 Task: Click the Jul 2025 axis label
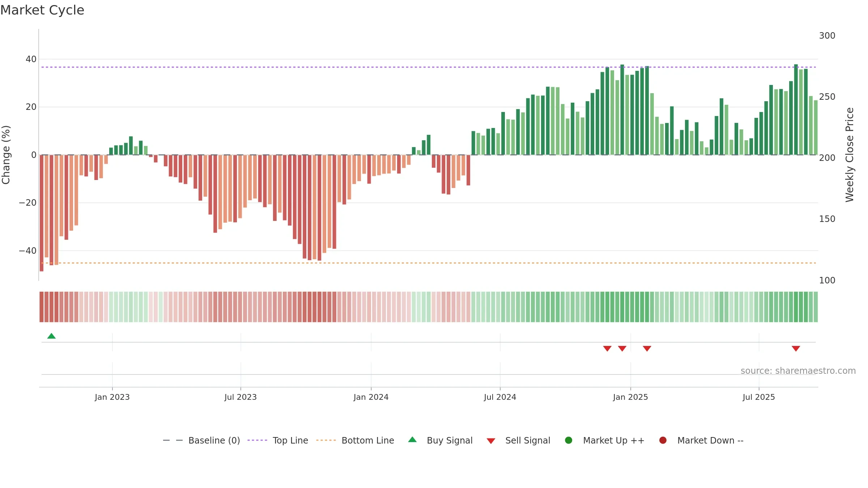pyautogui.click(x=759, y=397)
